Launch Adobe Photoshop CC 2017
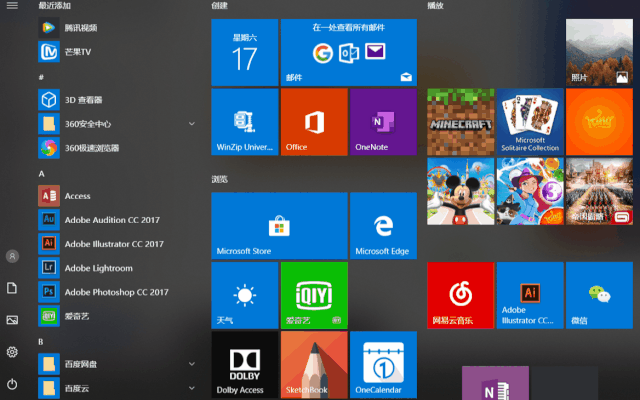The width and height of the screenshot is (640, 400). tap(117, 292)
